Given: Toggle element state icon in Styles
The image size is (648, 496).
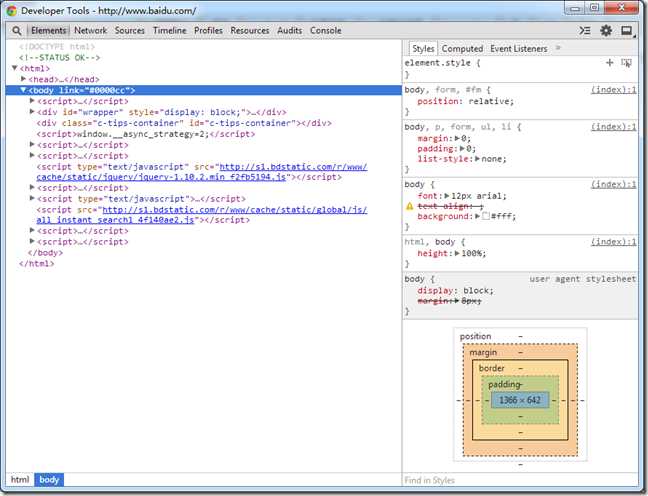Looking at the screenshot, I should 627,63.
